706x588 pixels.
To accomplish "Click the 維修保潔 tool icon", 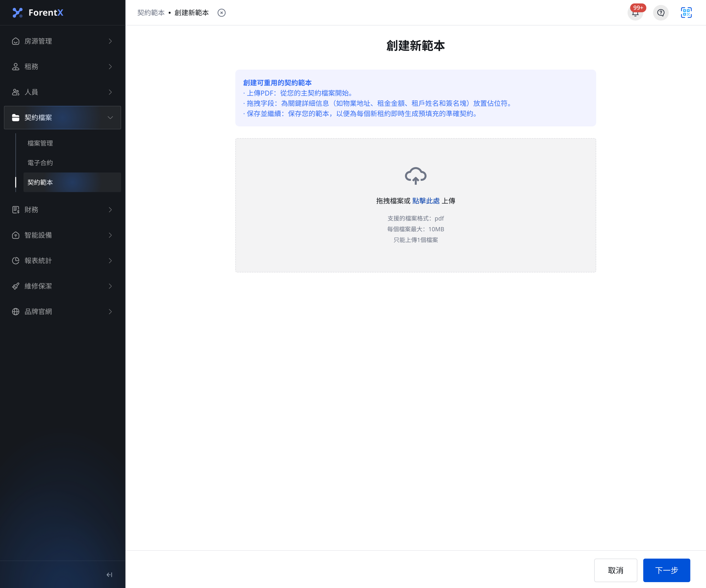I will [15, 286].
